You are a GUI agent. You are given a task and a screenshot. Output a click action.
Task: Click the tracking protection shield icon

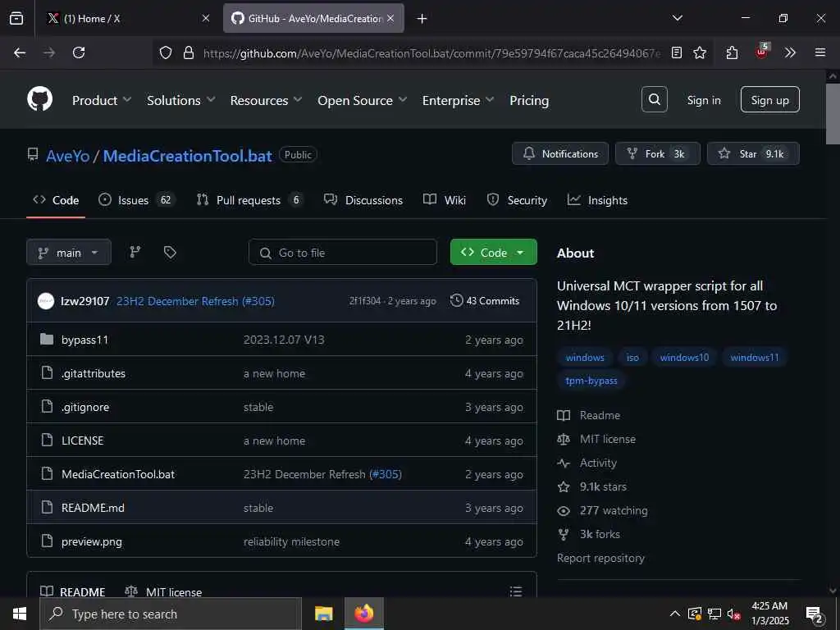(166, 52)
